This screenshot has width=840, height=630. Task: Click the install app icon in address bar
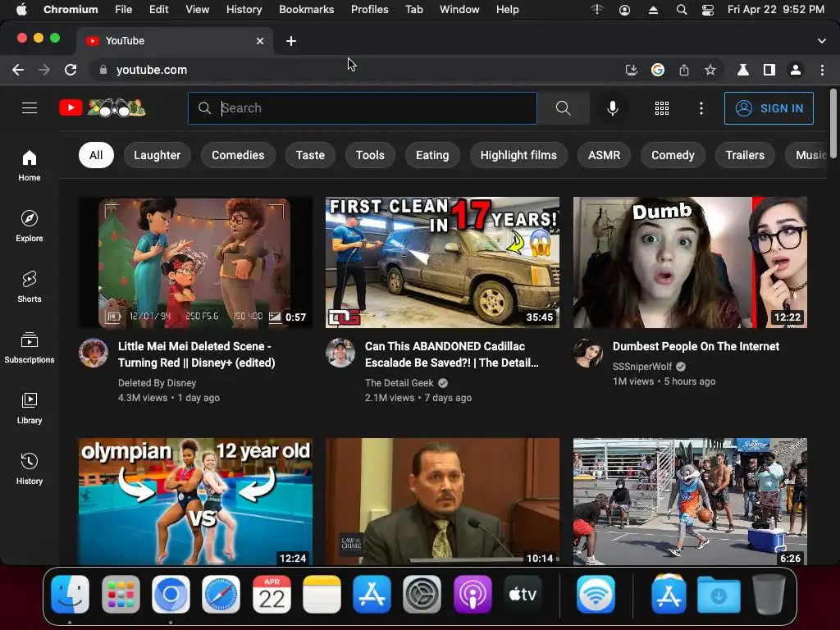click(632, 70)
